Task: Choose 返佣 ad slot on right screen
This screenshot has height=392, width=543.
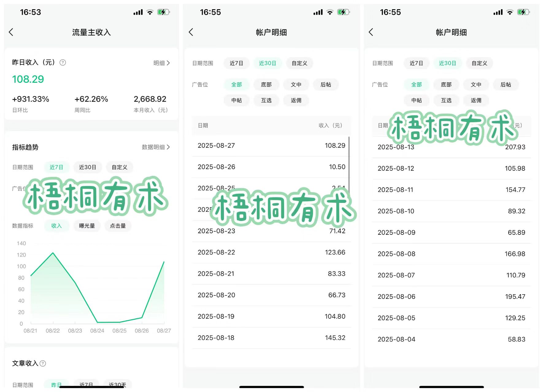Action: [476, 101]
